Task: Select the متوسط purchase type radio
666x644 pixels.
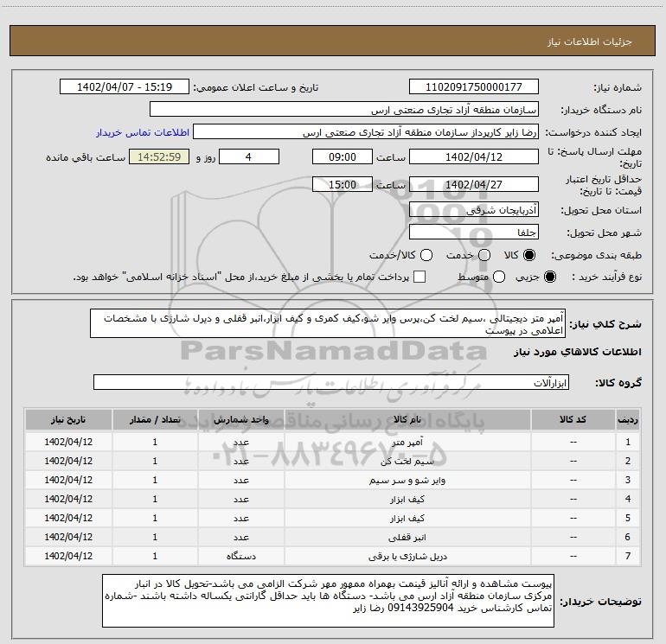Action: click(x=499, y=277)
